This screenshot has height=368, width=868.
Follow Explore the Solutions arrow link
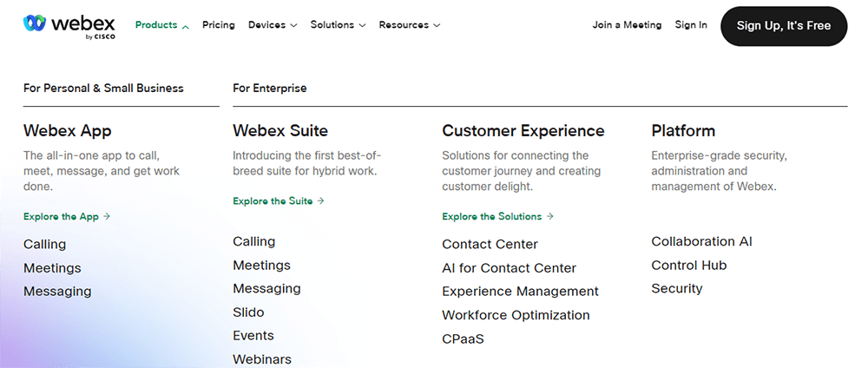pos(497,216)
